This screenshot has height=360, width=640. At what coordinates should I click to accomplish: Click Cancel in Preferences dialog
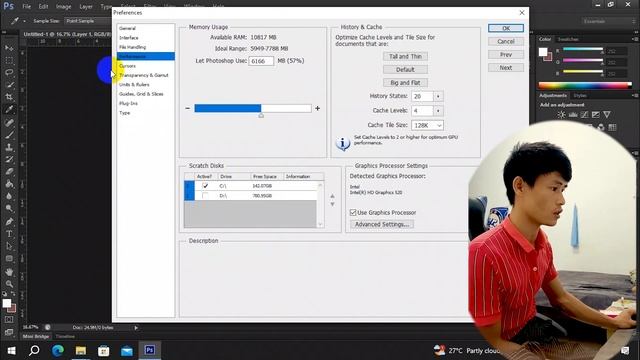coord(506,41)
